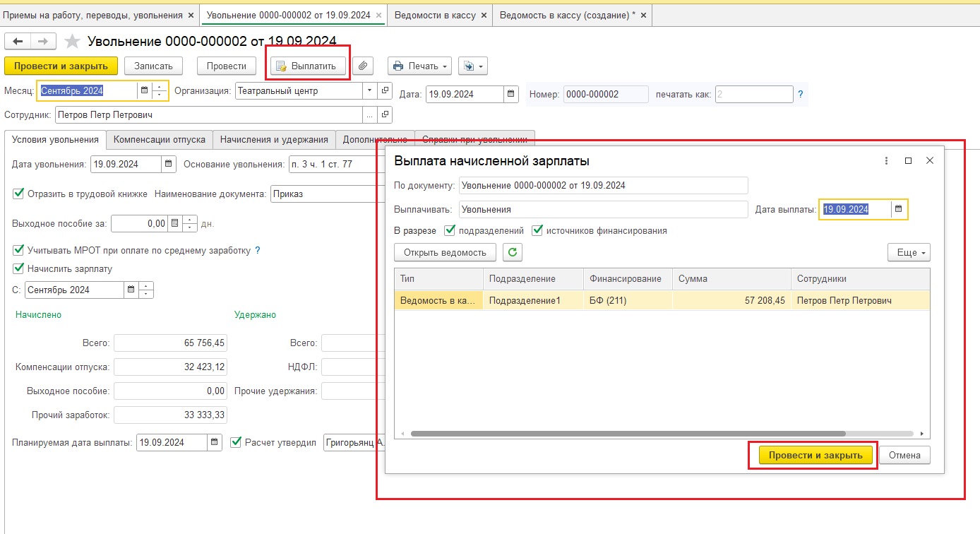Toggle the Расчет утвердил checkbox
This screenshot has width=980, height=534.
236,443
